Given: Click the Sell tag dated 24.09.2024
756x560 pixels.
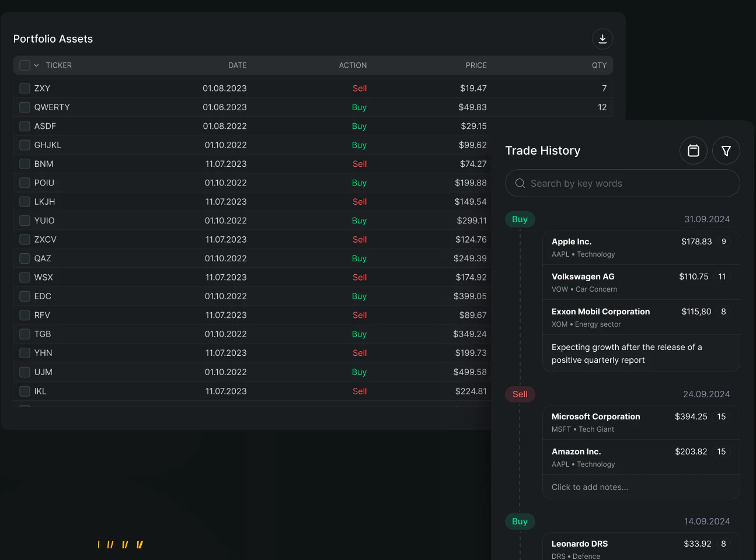Looking at the screenshot, I should click(x=520, y=394).
